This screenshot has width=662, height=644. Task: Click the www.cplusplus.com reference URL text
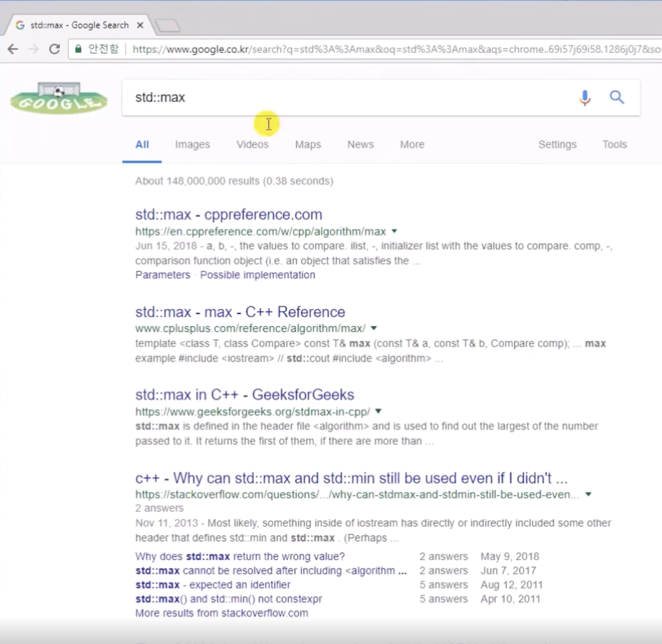[x=250, y=328]
